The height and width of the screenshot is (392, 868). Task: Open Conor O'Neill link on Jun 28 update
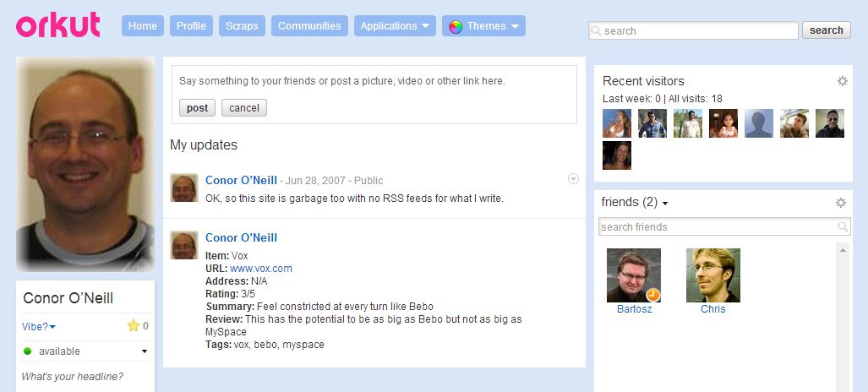242,180
